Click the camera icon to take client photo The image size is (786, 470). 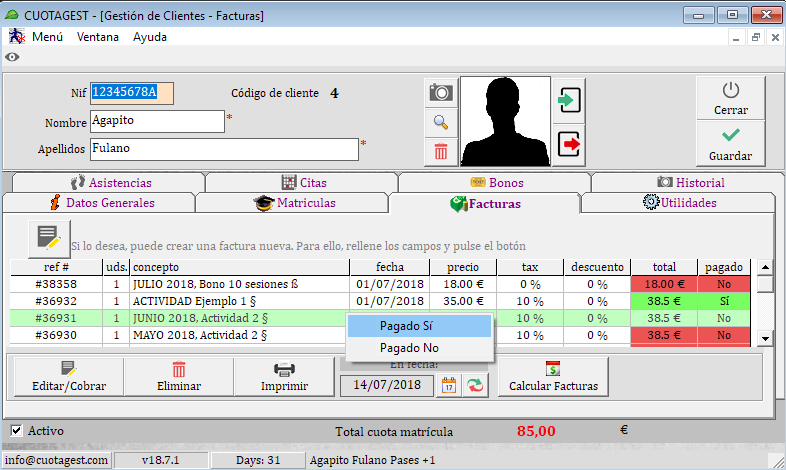[x=440, y=93]
